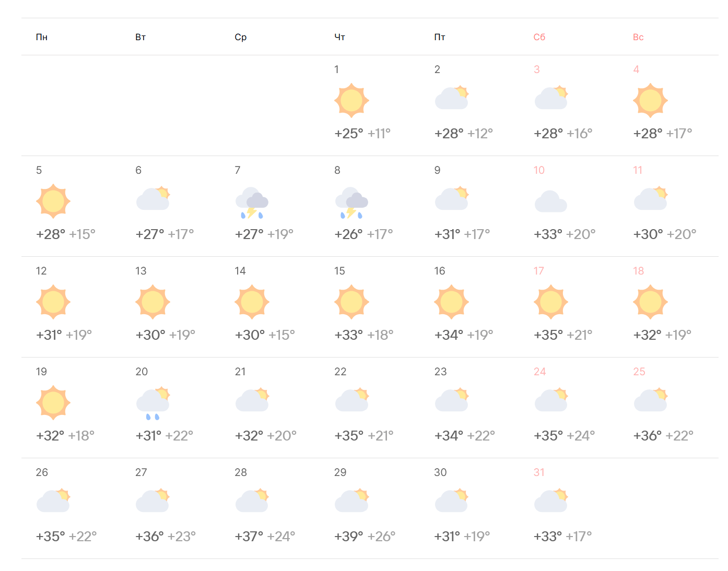
Task: Select the Сб weekend column header
Action: [x=539, y=37]
